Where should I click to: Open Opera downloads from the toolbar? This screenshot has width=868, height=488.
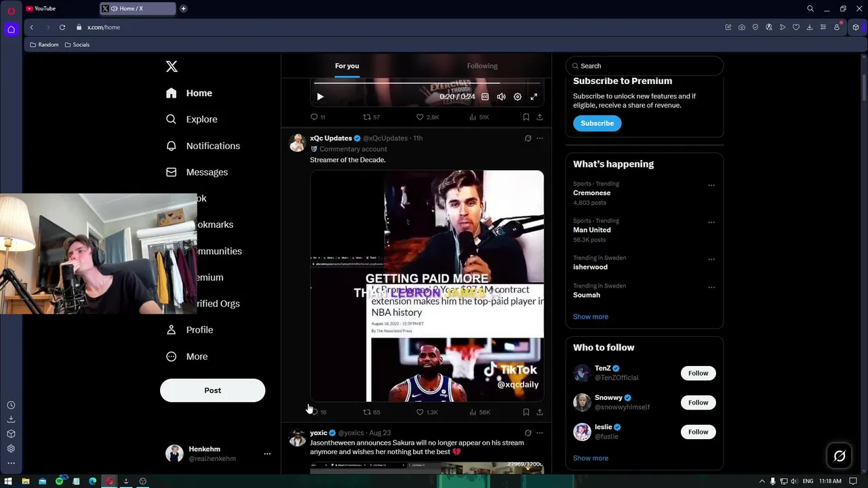click(x=810, y=27)
